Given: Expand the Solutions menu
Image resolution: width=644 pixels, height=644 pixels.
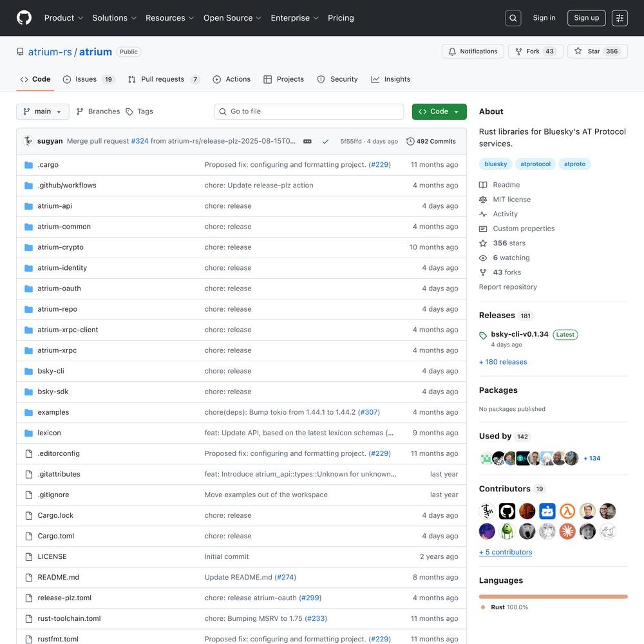Looking at the screenshot, I should coord(114,18).
